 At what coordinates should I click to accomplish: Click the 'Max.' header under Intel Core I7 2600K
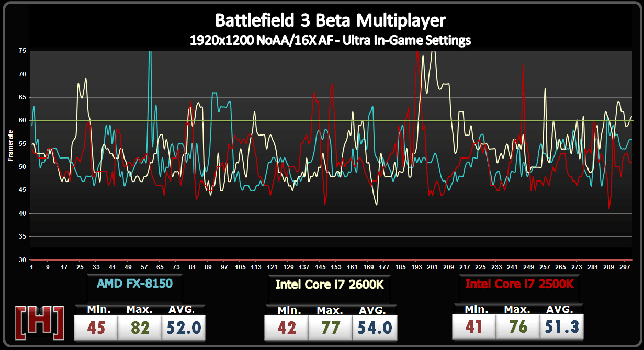click(331, 310)
